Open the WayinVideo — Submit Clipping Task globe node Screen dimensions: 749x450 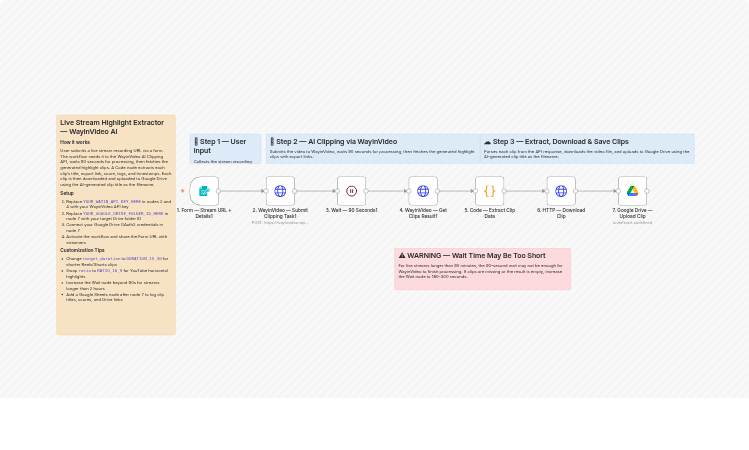(280, 191)
